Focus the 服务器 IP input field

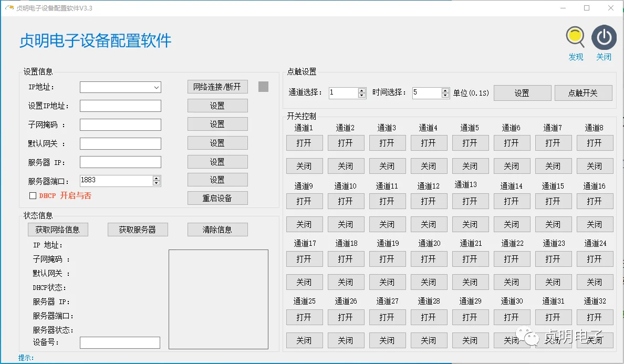[120, 162]
